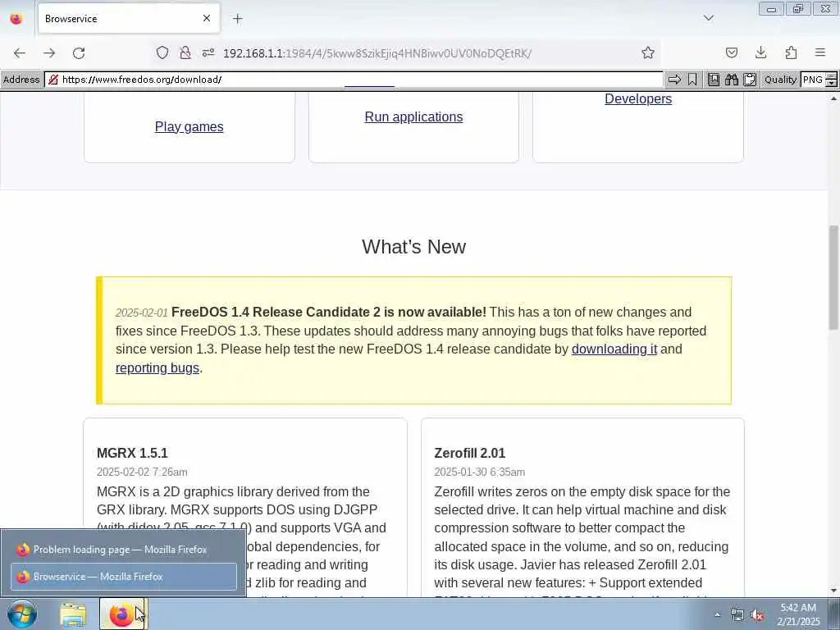Click the Browservice bookmark ribbon icon
Image resolution: width=840 pixels, height=630 pixels.
(x=692, y=80)
